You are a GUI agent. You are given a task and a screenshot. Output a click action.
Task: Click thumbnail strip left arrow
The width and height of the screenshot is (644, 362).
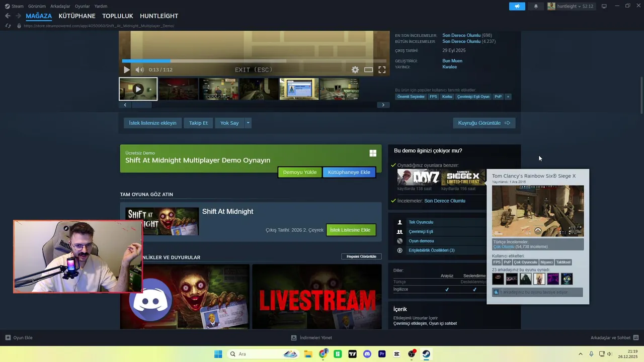pyautogui.click(x=125, y=105)
